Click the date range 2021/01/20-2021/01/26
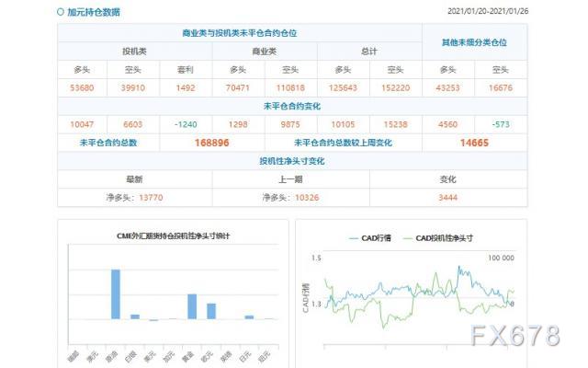This screenshot has width=588, height=368. [488, 11]
